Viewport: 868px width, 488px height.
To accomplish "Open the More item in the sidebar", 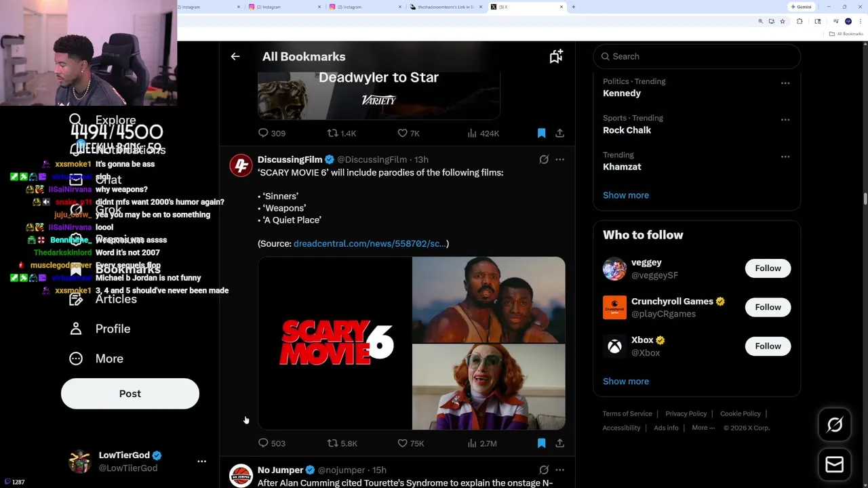I will click(96, 359).
